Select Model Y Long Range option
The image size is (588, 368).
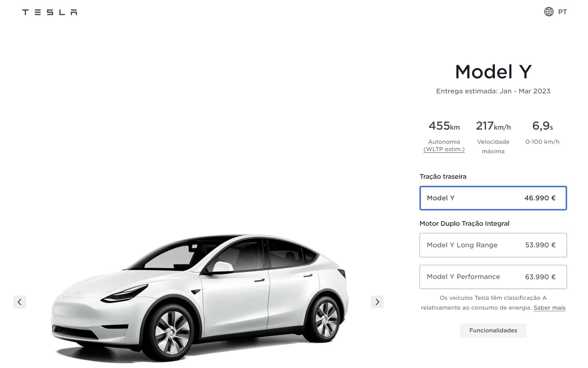pyautogui.click(x=493, y=245)
